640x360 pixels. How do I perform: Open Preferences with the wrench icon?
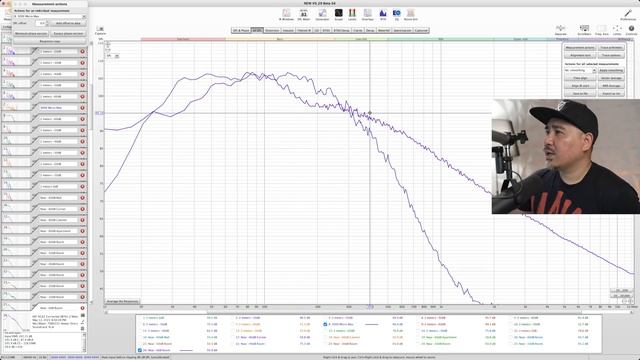click(x=628, y=15)
